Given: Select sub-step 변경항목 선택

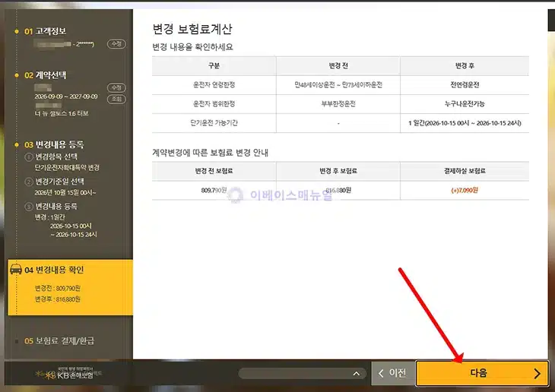Looking at the screenshot, I should (x=56, y=156).
